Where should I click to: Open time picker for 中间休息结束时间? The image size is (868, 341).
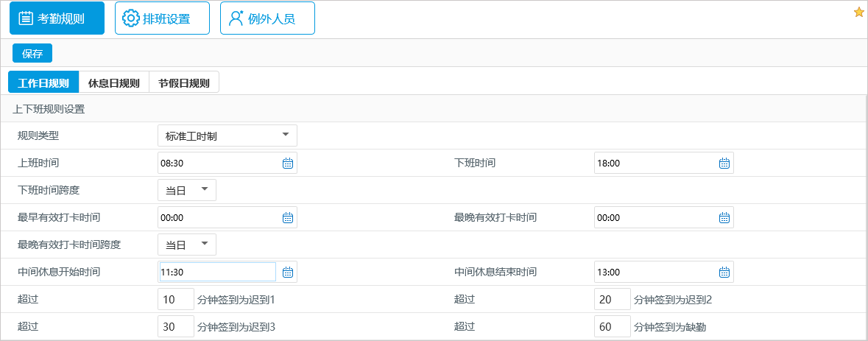724,273
